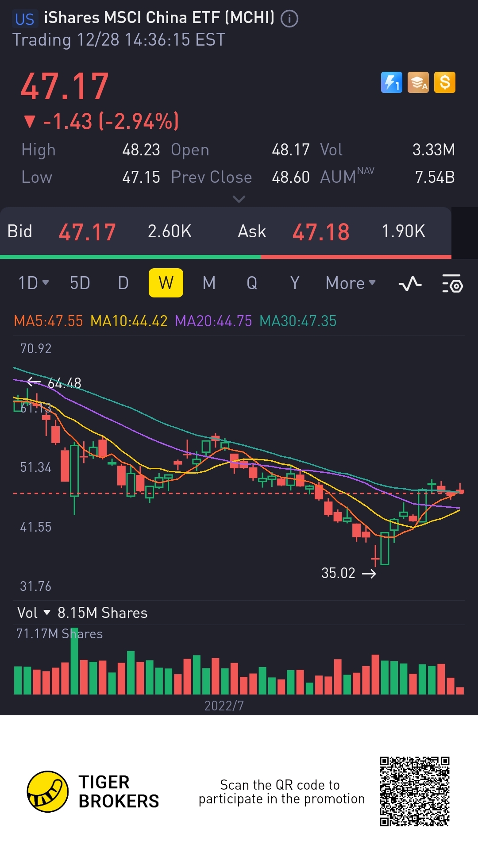This screenshot has height=868, width=478.
Task: Tap the MA30:47.35 indicator label
Action: 298,321
